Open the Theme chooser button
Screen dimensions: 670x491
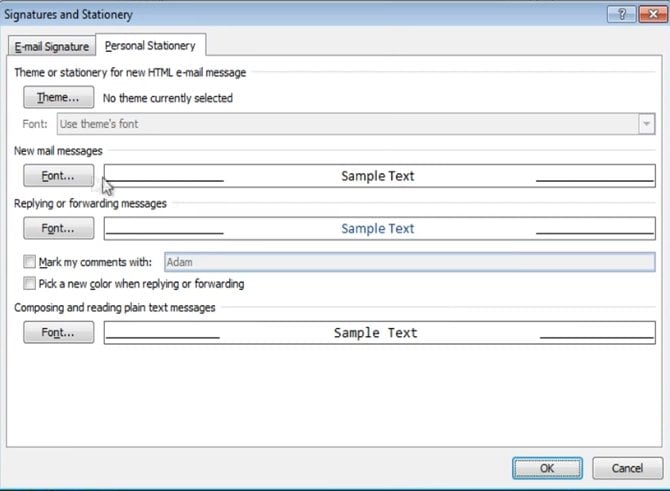tap(58, 98)
